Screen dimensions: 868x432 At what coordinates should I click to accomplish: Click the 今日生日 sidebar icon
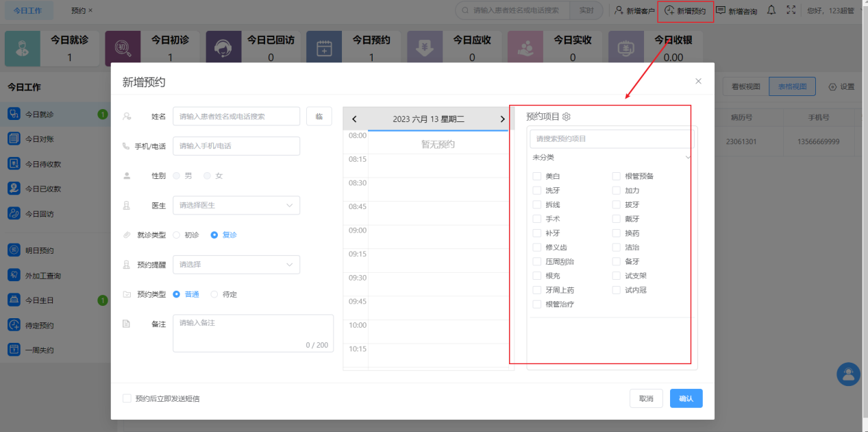coord(14,300)
